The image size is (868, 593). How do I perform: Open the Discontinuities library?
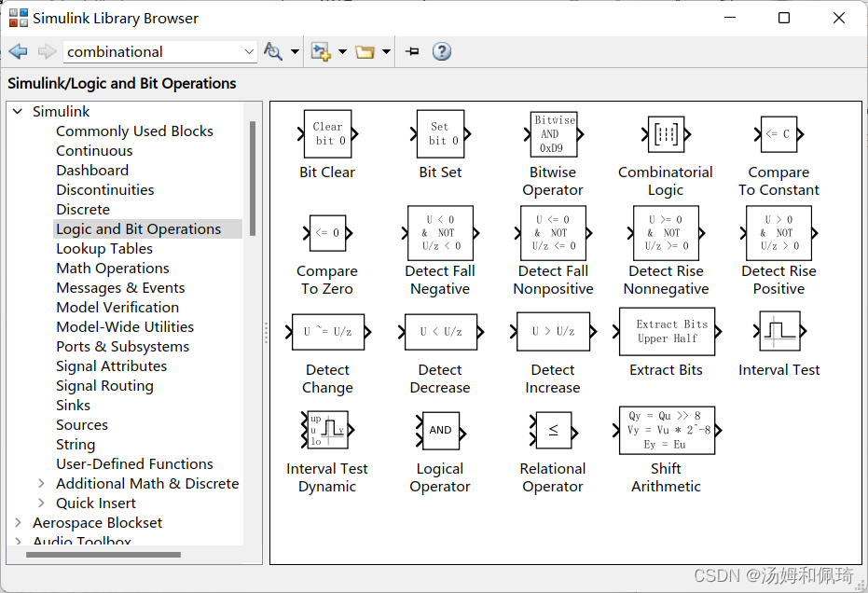coord(105,190)
